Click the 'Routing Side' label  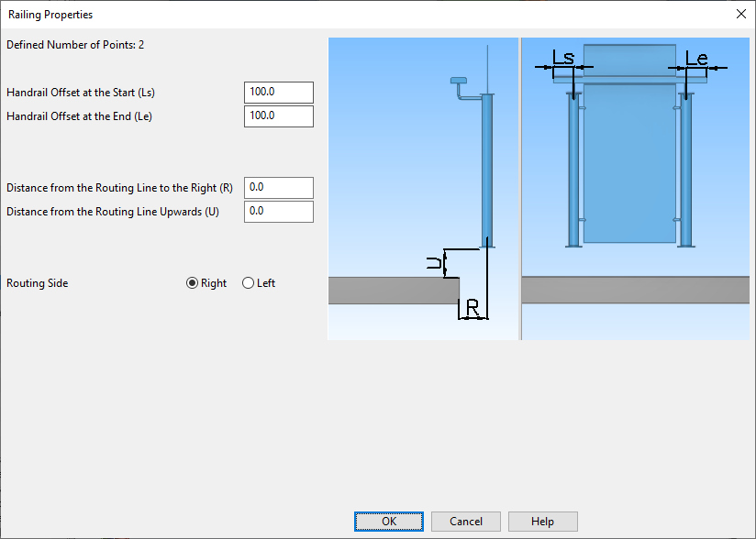[37, 283]
